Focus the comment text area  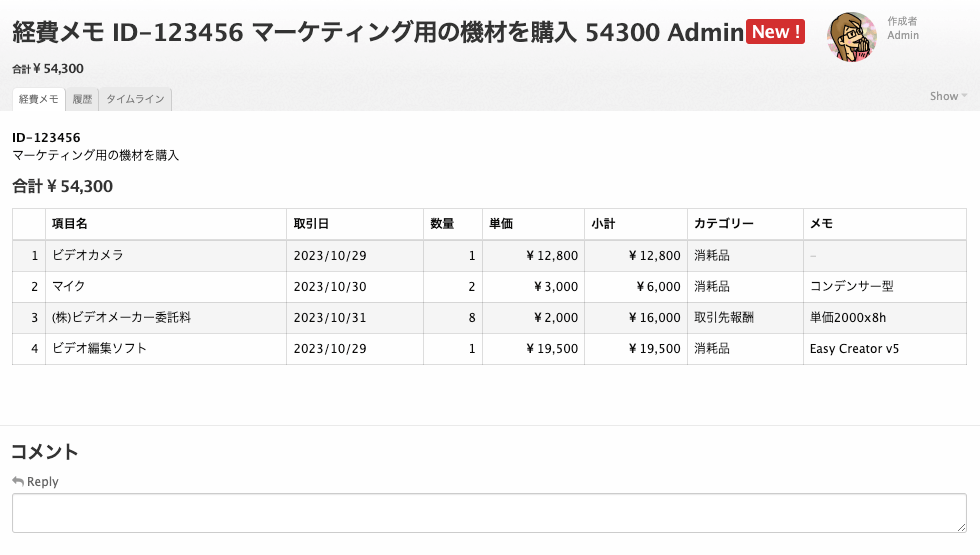tap(489, 513)
